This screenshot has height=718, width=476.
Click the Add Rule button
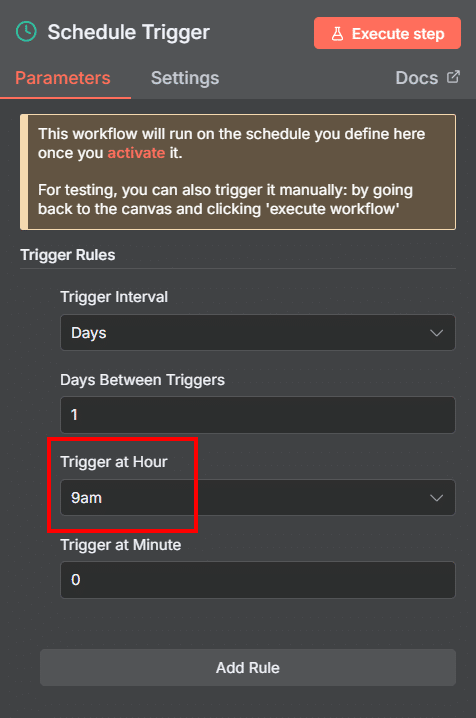pos(248,668)
